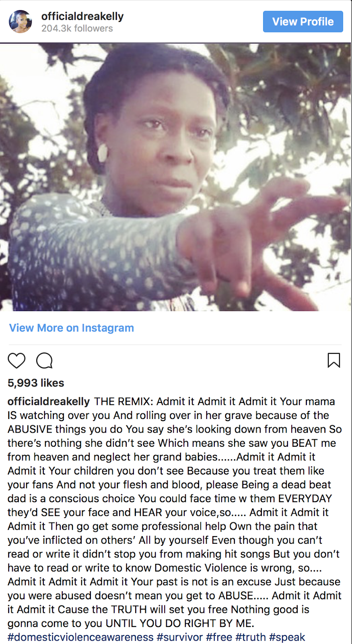Image resolution: width=352 pixels, height=644 pixels.
Task: Click the 204.3k followers text
Action: (x=77, y=29)
